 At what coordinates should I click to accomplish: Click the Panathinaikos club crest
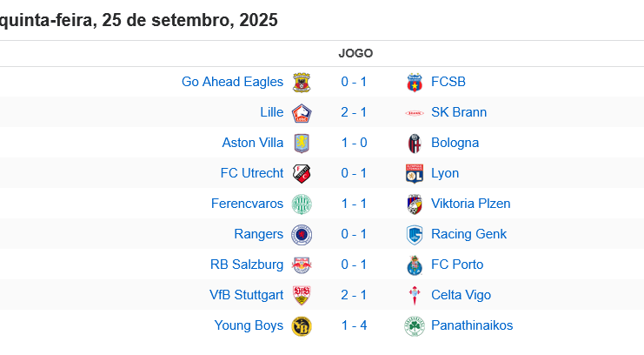[415, 325]
